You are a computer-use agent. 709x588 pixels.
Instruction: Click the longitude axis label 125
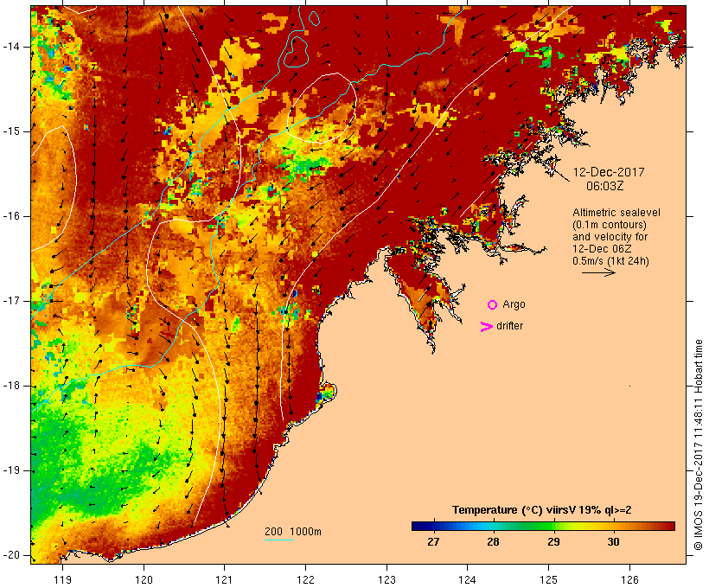pyautogui.click(x=549, y=579)
